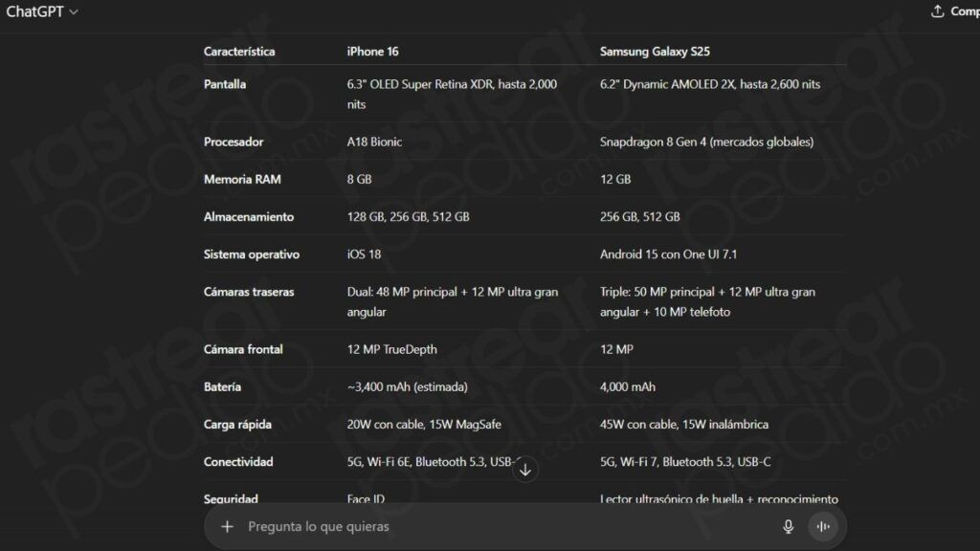
Task: Click the "Memoria RAM" row label
Action: coord(242,179)
